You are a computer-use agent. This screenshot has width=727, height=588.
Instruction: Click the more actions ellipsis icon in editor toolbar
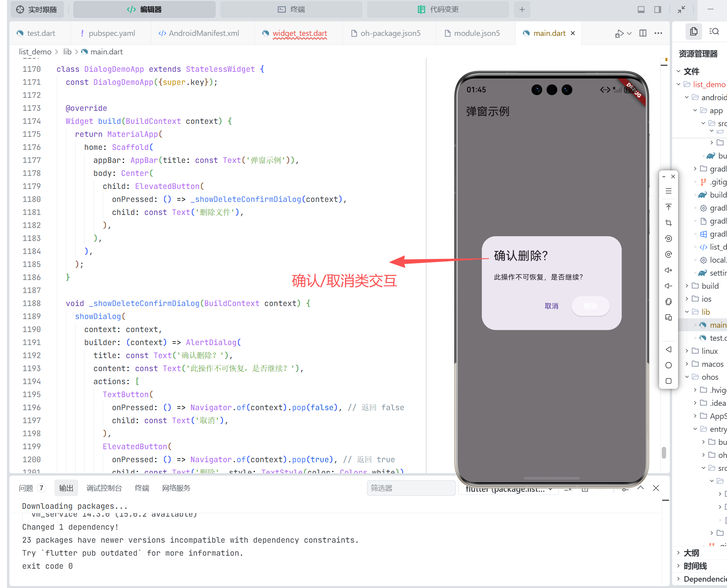[x=658, y=34]
